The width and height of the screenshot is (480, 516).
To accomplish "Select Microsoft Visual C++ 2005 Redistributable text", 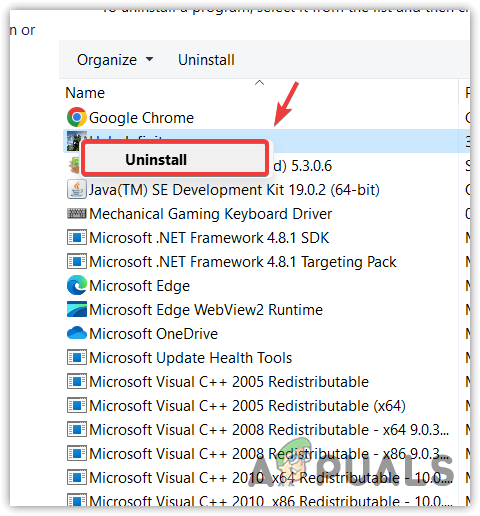I will coord(229,382).
